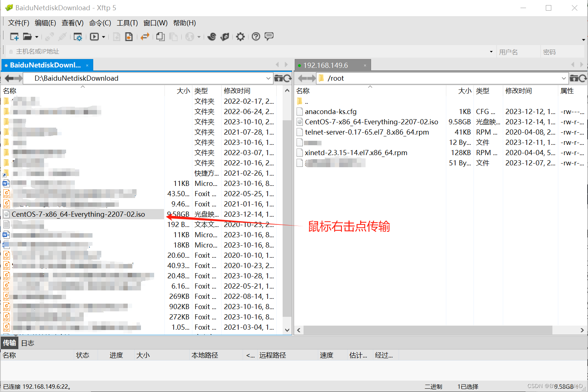Expand the toolbar overflow arrow at right
The image size is (588, 392).
click(584, 40)
